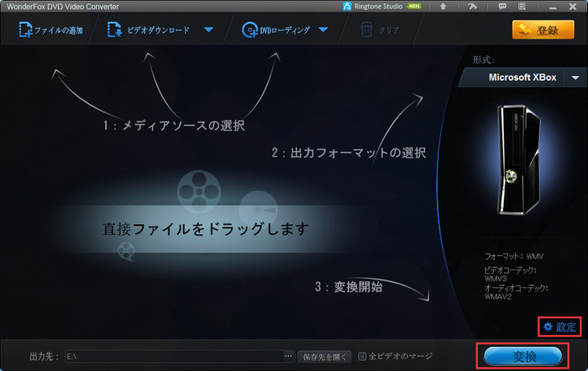Expand the format list dropdown arrow
Screen dimensions: 588x371
tap(575, 77)
